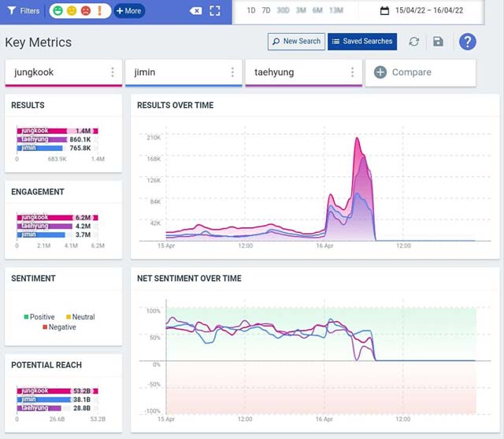Select the 7D time range
Viewport: 504px width, 439px height.
pos(266,10)
